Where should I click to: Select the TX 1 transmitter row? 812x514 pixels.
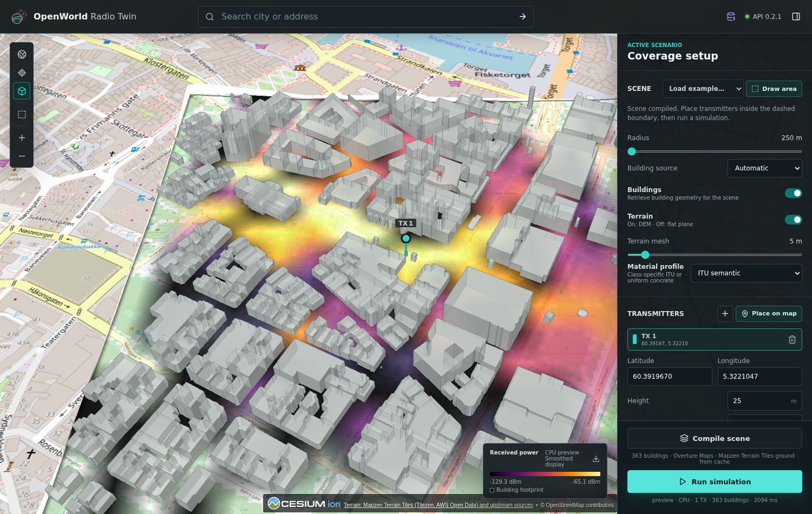(x=715, y=340)
